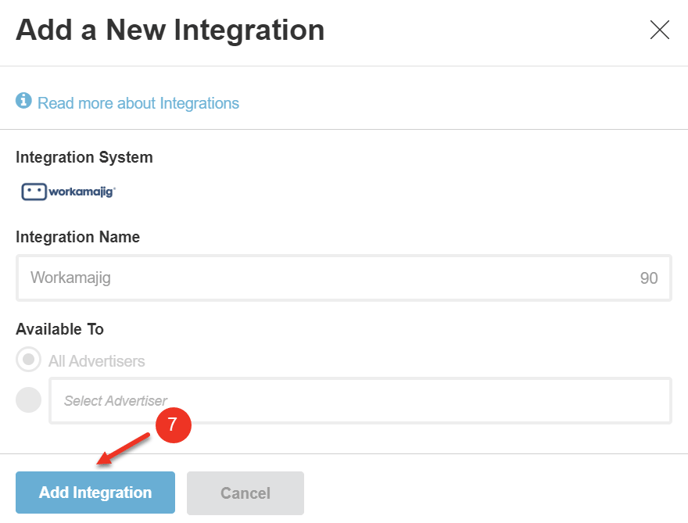The image size is (688, 523).
Task: Click the Add Integration button
Action: (x=95, y=492)
